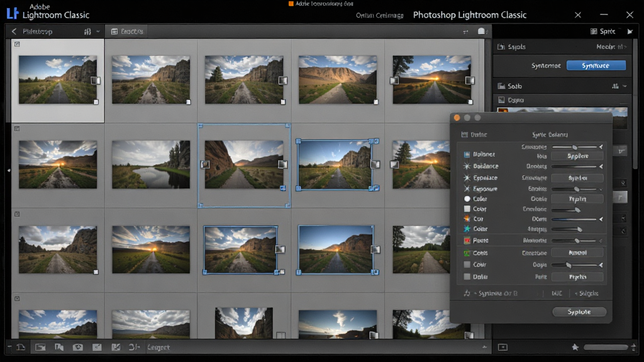This screenshot has height=362, width=644.
Task: Toggle the gray Cour checkbox
Action: click(x=467, y=265)
